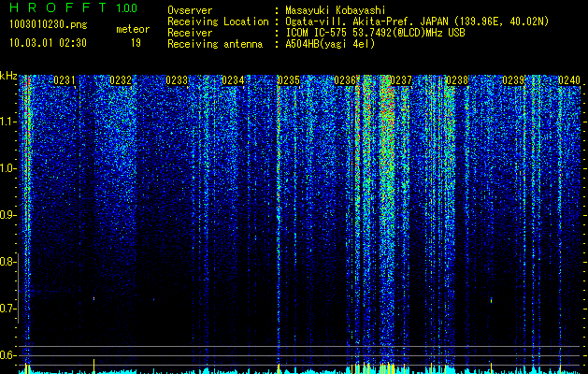Click the Receiving antenna label
The width and height of the screenshot is (588, 374).
tap(215, 44)
